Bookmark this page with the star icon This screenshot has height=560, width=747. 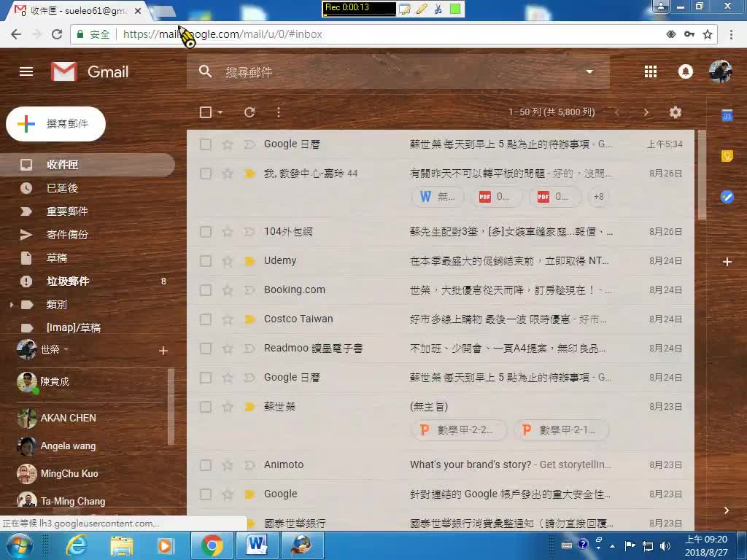(x=708, y=34)
